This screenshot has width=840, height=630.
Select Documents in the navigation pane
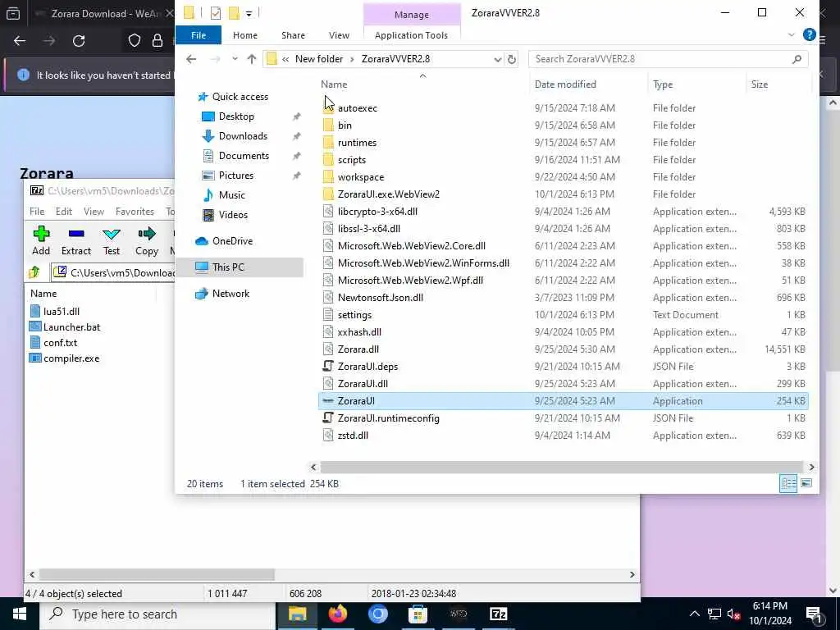click(244, 156)
